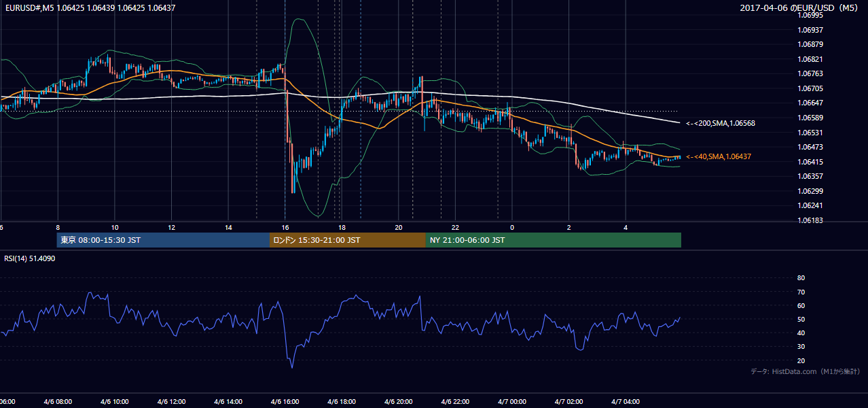Click price axis label 1.06183
The image size is (868, 408).
(810, 220)
